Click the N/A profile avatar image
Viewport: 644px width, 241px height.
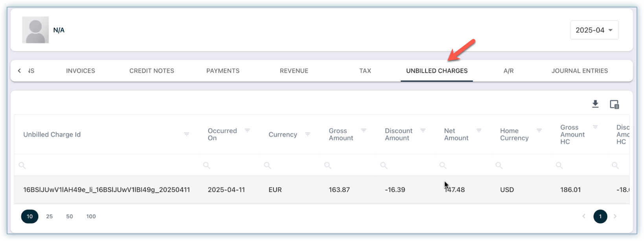[35, 30]
